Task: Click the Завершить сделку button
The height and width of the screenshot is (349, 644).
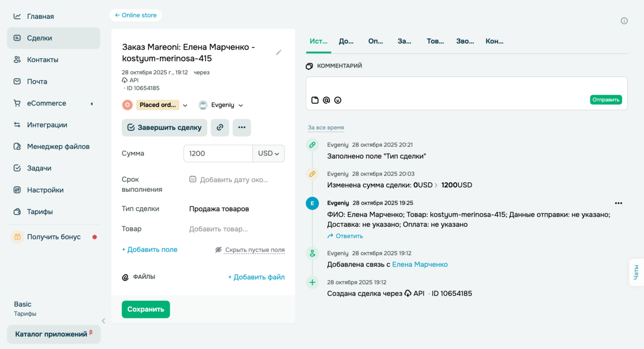Action: [164, 128]
